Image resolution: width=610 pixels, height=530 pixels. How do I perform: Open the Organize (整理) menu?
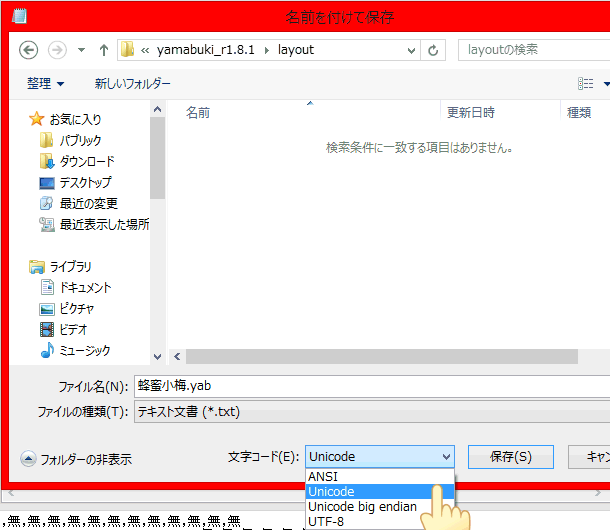click(45, 83)
